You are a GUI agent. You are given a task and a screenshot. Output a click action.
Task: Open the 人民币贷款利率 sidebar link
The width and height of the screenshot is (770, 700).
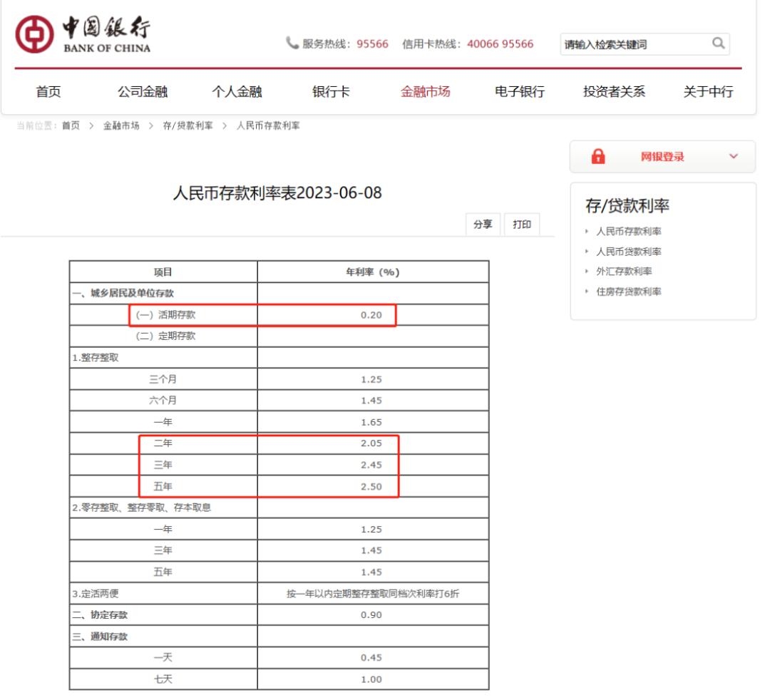(x=629, y=252)
